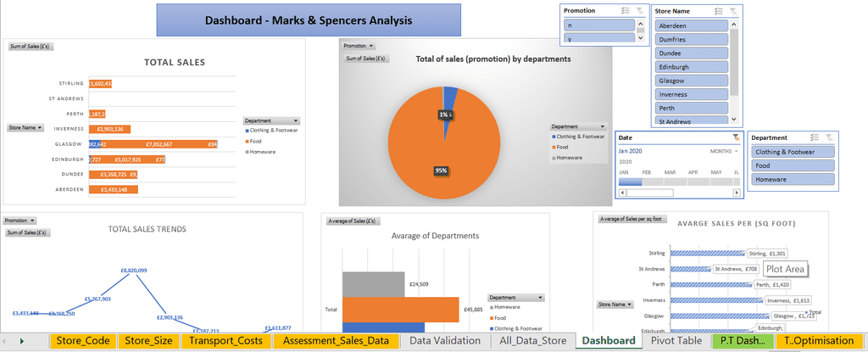
Task: Click Glasgow Food bar £7,852,667
Action: (159, 144)
